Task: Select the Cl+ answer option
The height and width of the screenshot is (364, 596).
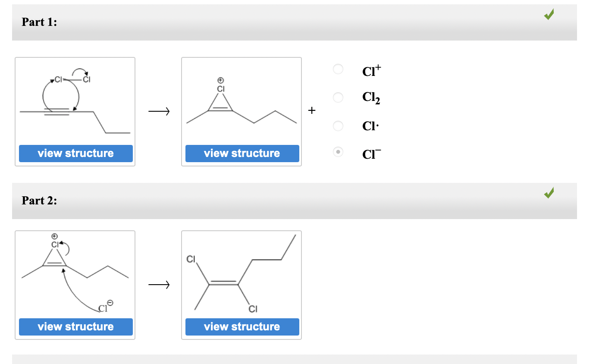Action: click(x=338, y=69)
